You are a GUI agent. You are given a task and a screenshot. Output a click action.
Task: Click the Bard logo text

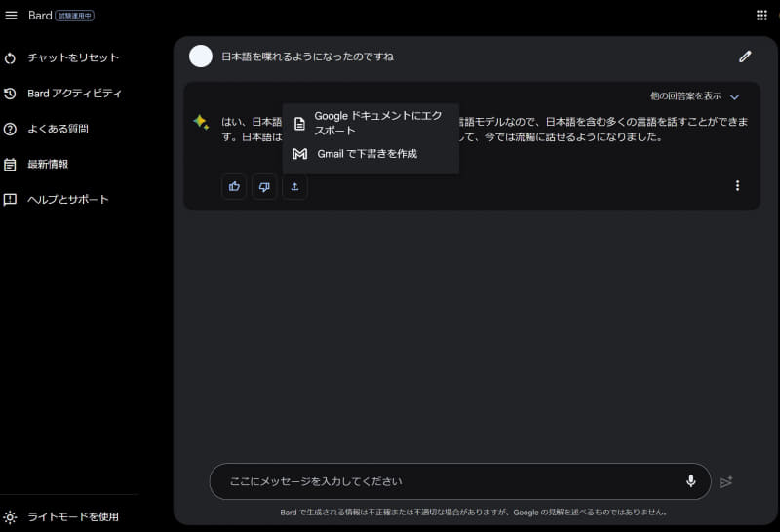tap(40, 16)
